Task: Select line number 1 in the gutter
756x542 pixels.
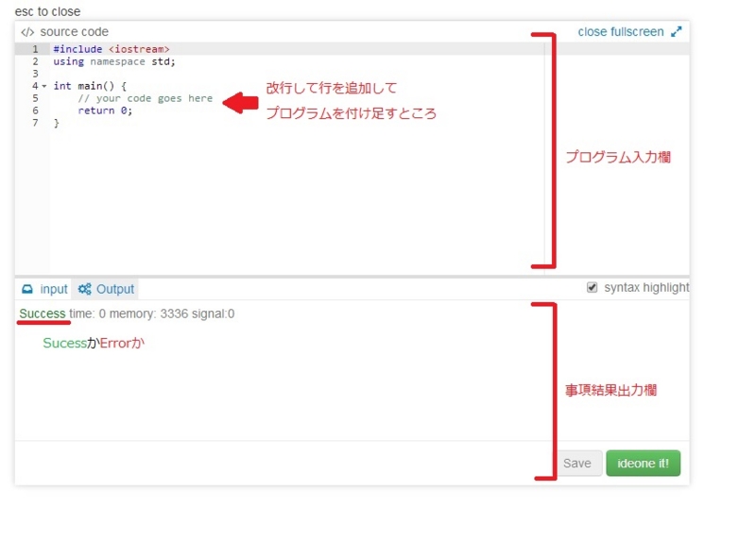Action: (35, 49)
